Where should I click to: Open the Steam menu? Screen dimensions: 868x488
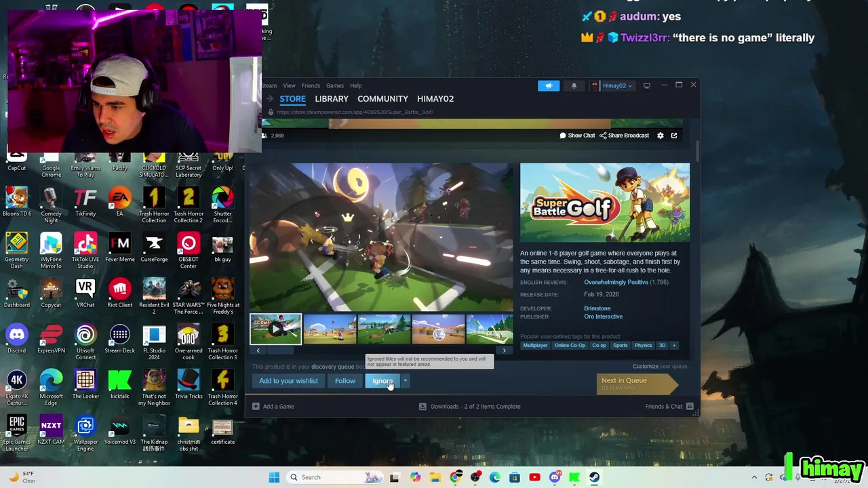coord(269,85)
